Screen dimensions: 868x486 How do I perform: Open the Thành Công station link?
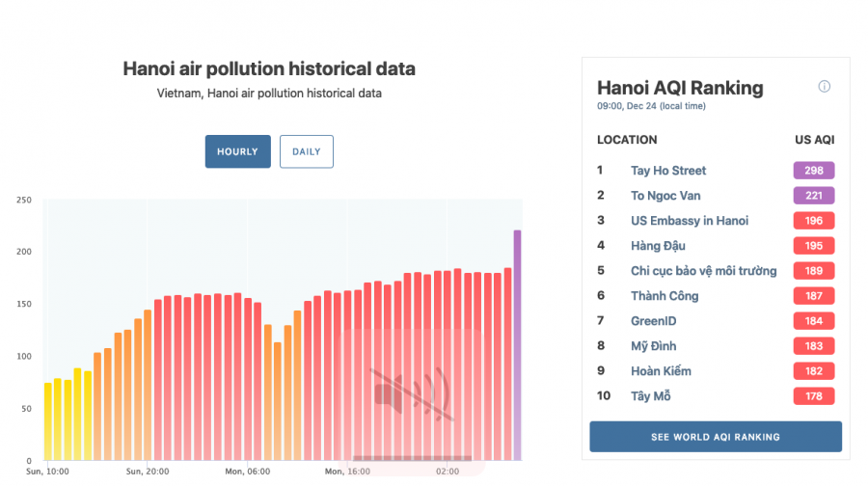click(665, 296)
